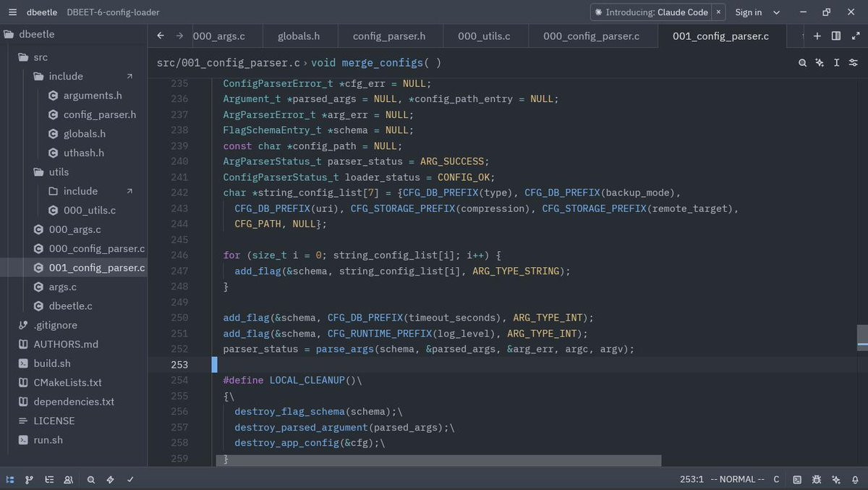This screenshot has width=868, height=490.
Task: Switch to the config_parser.h tab
Action: [x=389, y=36]
